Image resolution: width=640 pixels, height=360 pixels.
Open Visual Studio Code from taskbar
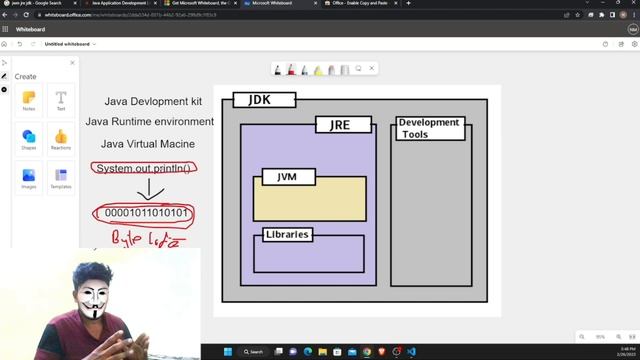(411, 352)
